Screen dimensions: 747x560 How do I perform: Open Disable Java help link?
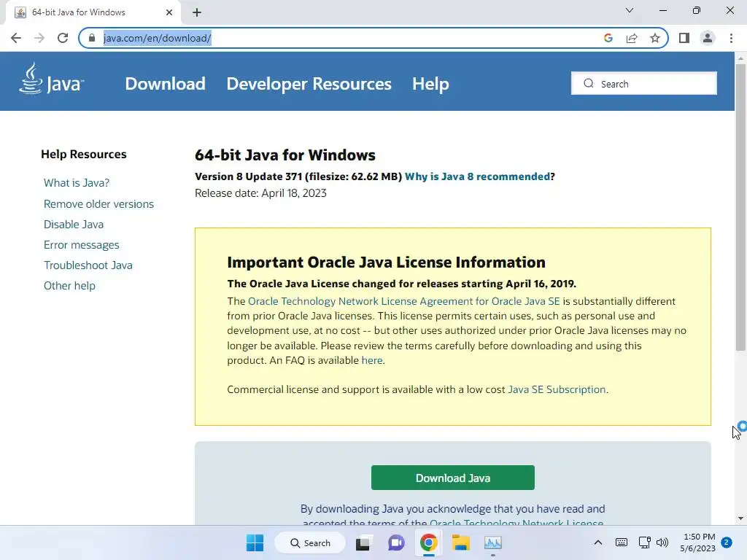74,225
